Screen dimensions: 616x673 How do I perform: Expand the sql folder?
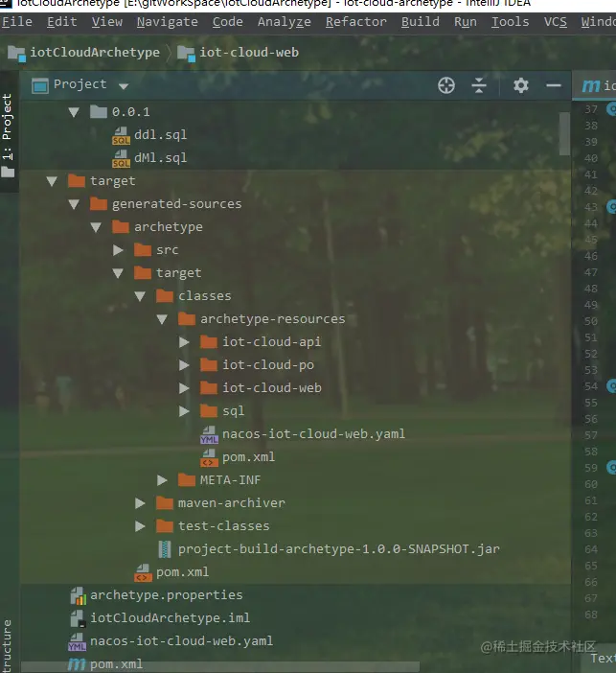[x=184, y=411]
